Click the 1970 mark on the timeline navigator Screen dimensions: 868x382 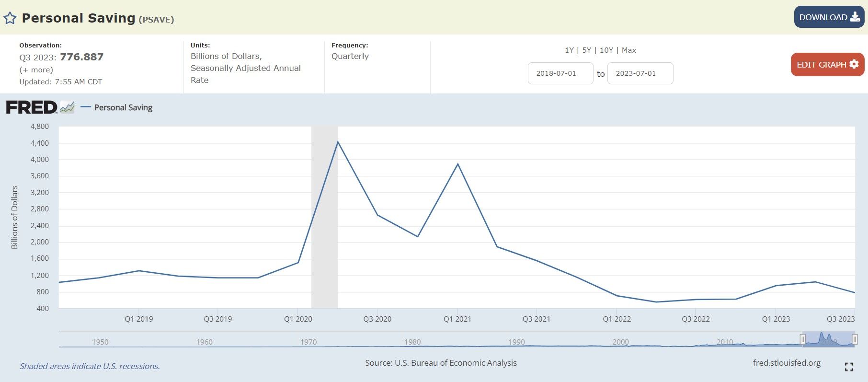click(308, 342)
